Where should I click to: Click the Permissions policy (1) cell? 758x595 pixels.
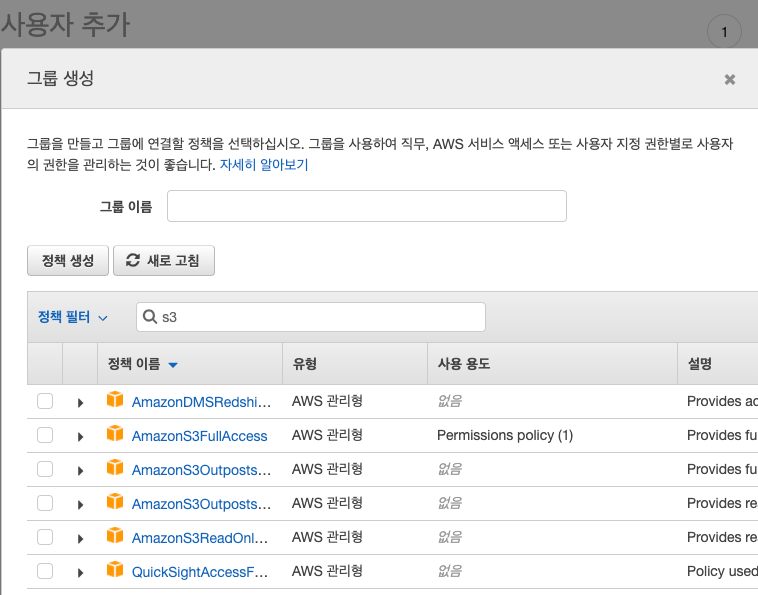505,435
